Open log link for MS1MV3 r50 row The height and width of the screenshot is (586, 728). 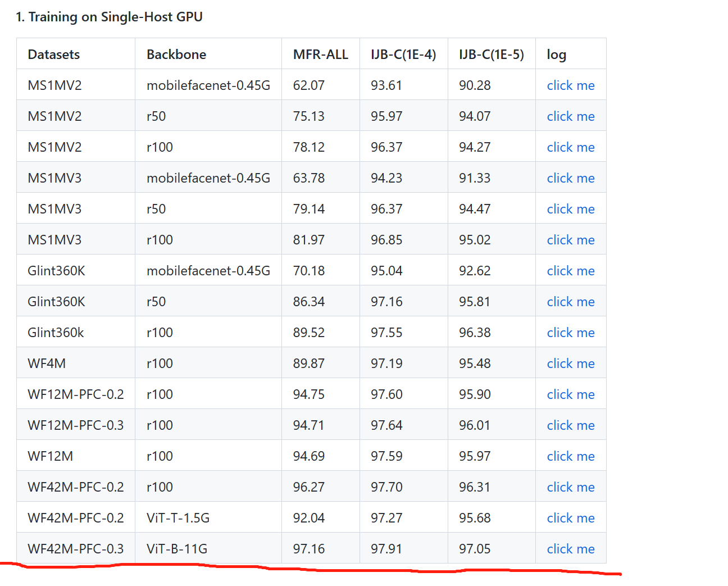coord(571,208)
